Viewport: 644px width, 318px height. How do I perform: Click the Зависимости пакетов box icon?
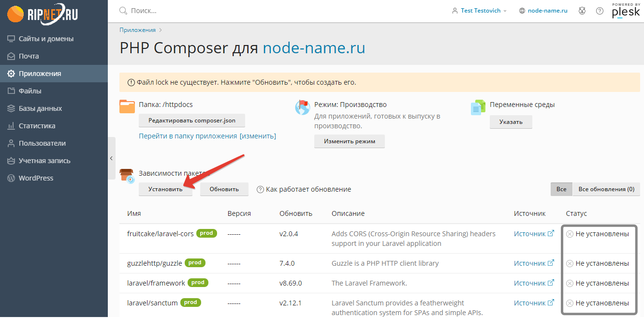coord(127,176)
